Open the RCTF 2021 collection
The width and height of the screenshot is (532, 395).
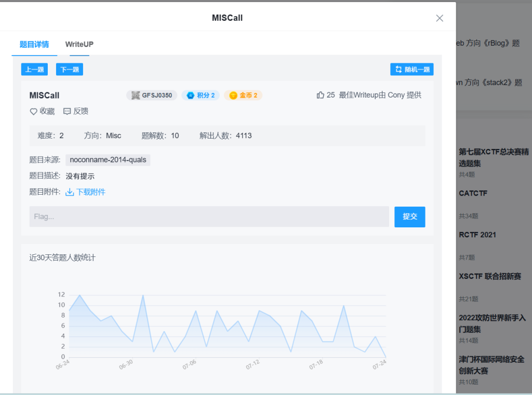[477, 235]
